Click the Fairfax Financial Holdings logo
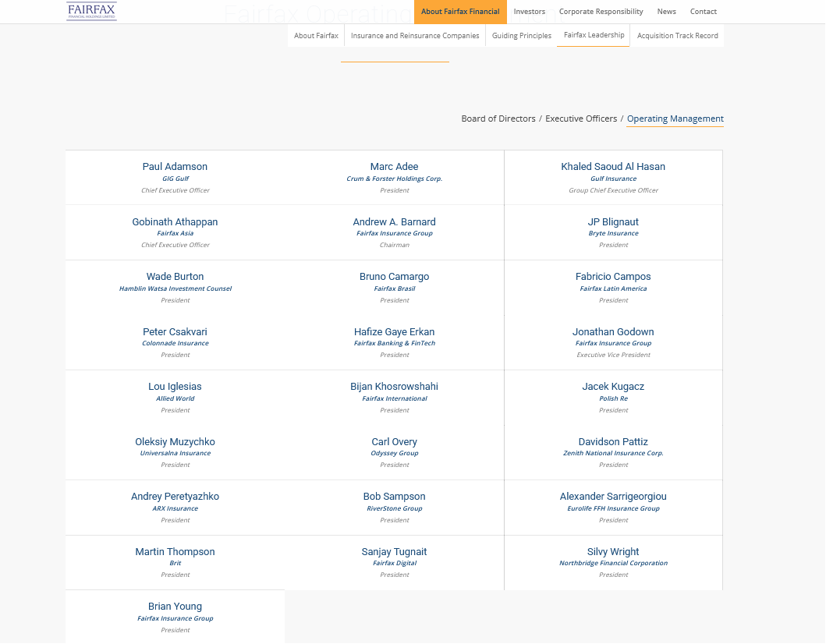 (91, 12)
